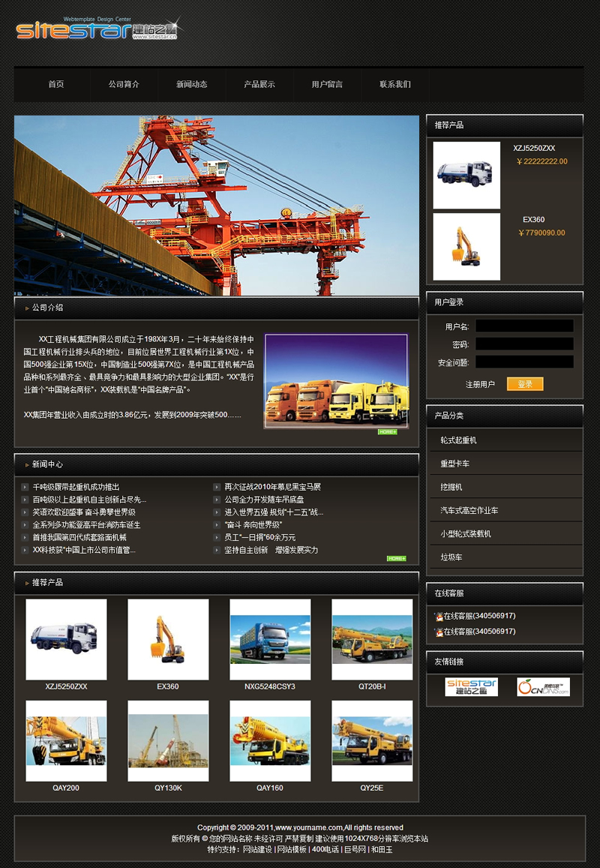Go to the 产品展示 navigation menu item

259,84
